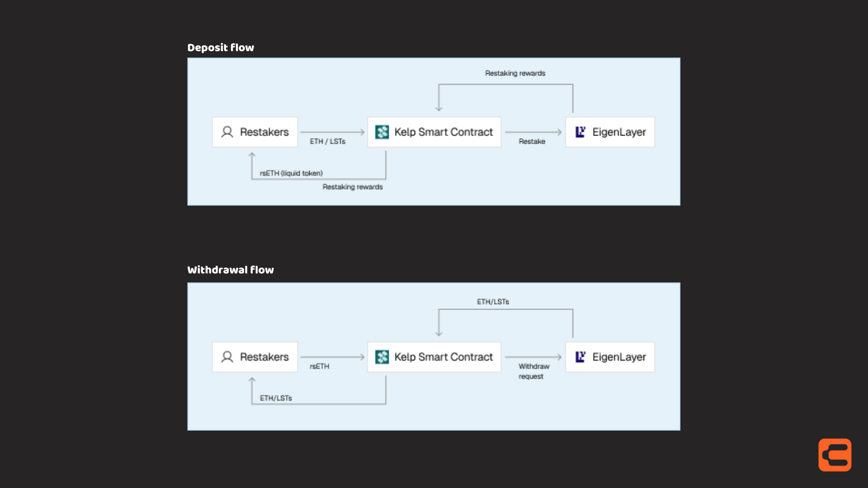Click the EigenLayer box in Withdrawal flow
Viewport: 868px width, 488px height.
tap(610, 357)
